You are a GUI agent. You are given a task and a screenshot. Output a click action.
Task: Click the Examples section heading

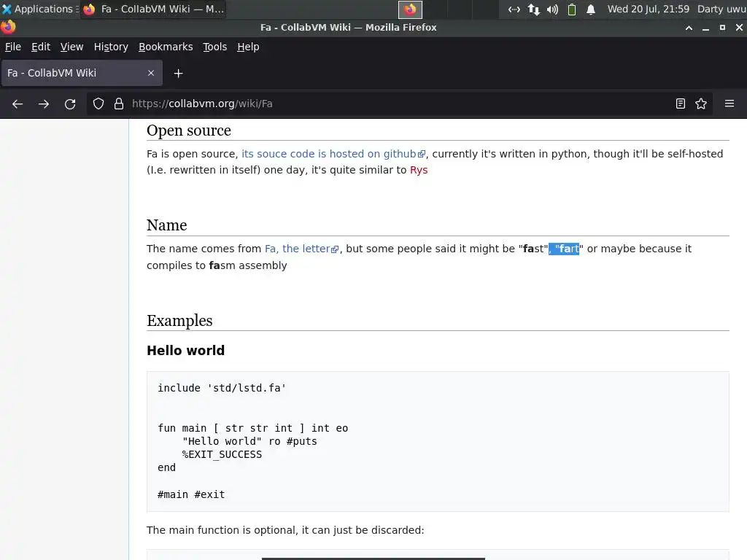[179, 321]
